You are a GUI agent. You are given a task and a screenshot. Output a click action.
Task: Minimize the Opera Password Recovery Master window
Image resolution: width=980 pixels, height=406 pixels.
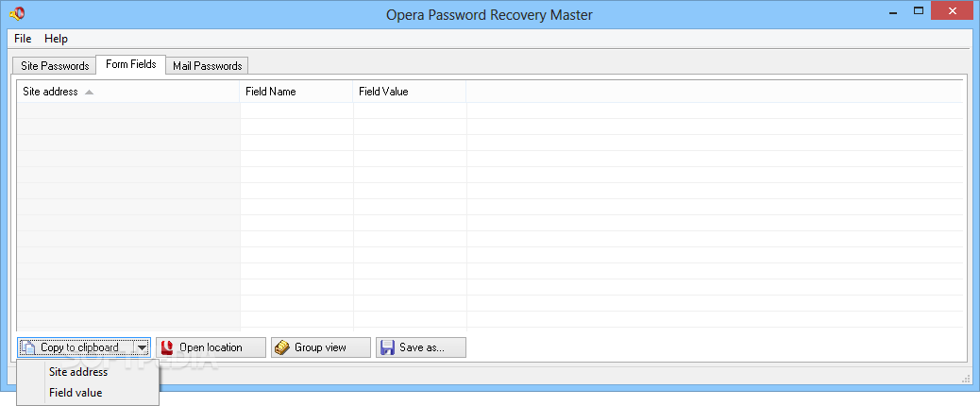[x=894, y=11]
